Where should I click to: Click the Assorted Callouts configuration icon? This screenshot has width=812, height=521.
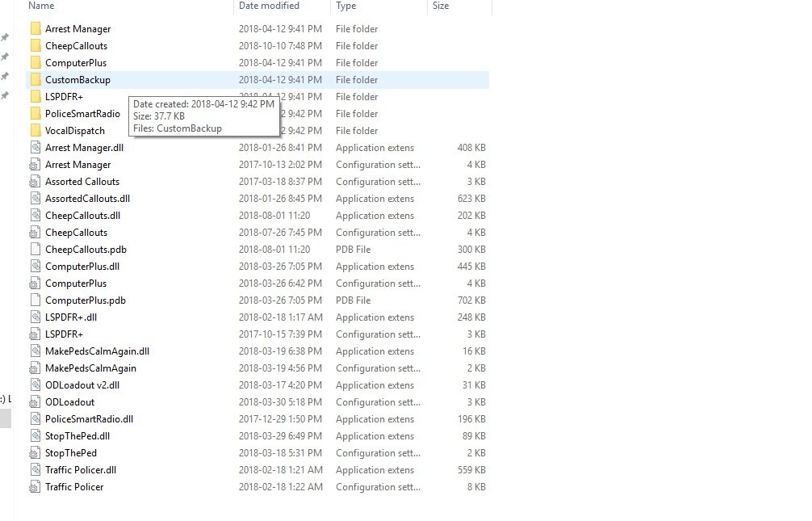pyautogui.click(x=36, y=182)
